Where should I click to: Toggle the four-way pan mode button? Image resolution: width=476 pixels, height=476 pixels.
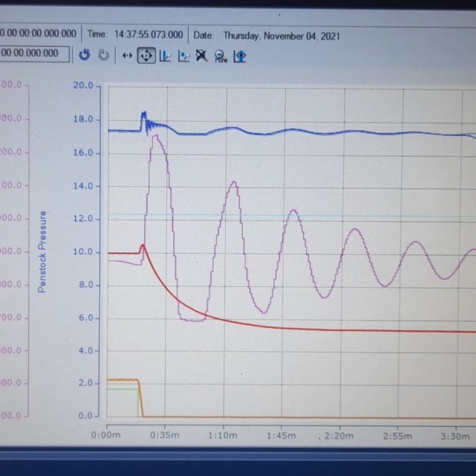tap(146, 55)
